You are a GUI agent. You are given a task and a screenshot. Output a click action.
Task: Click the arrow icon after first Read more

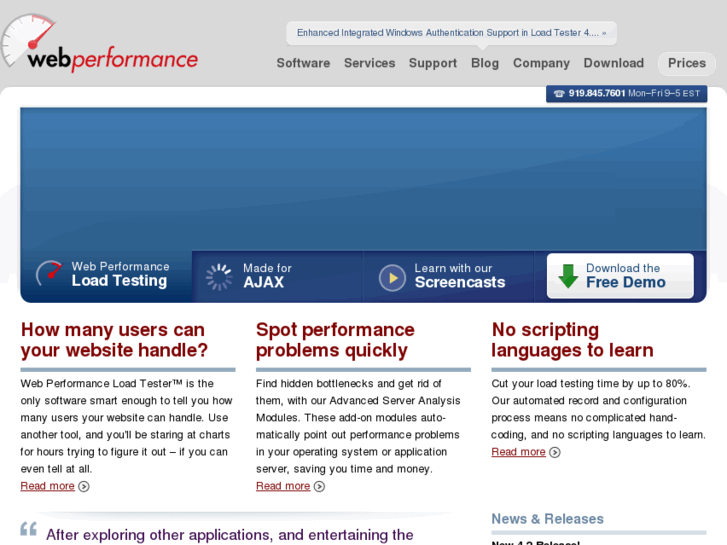(x=84, y=486)
